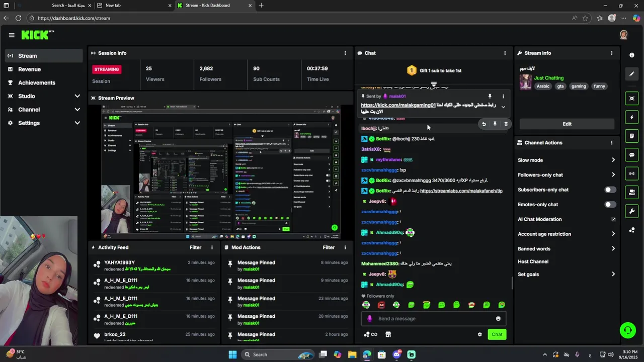Click the Kick logo

tap(37, 35)
